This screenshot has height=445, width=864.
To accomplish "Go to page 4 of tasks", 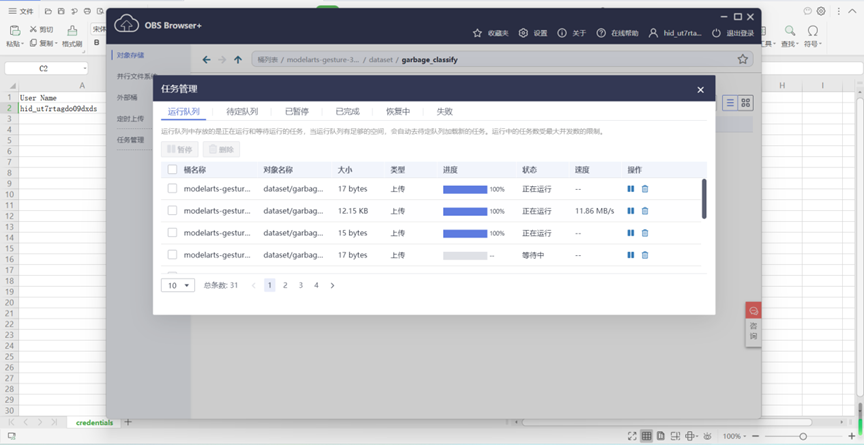I will [x=316, y=285].
